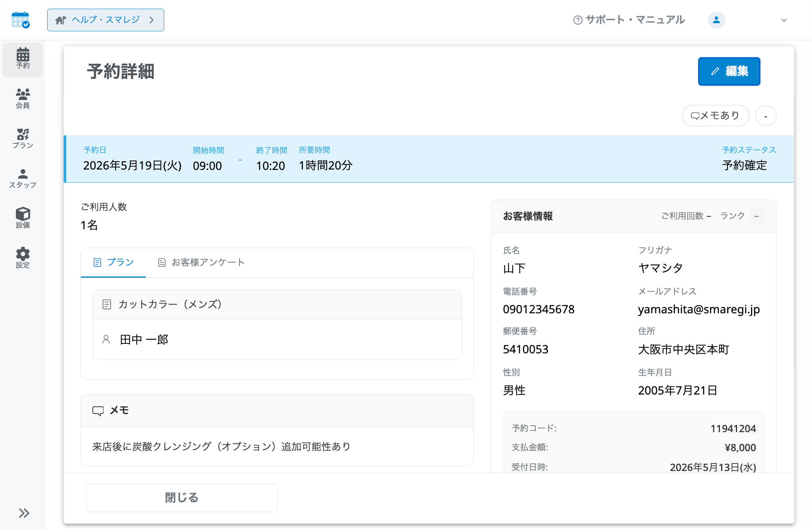Open the スタッフ staff section
The width and height of the screenshot is (812, 530).
coord(23,178)
